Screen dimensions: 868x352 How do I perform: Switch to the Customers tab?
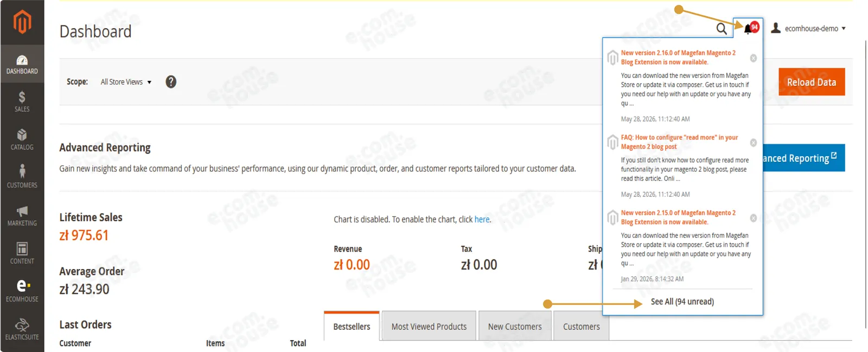point(581,327)
